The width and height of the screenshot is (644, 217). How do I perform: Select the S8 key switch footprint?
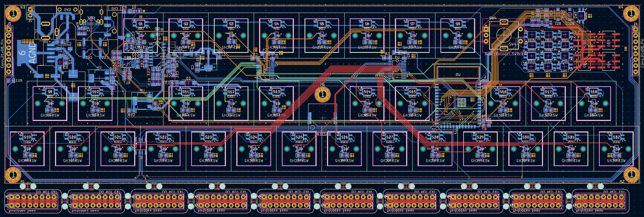[x=458, y=35]
